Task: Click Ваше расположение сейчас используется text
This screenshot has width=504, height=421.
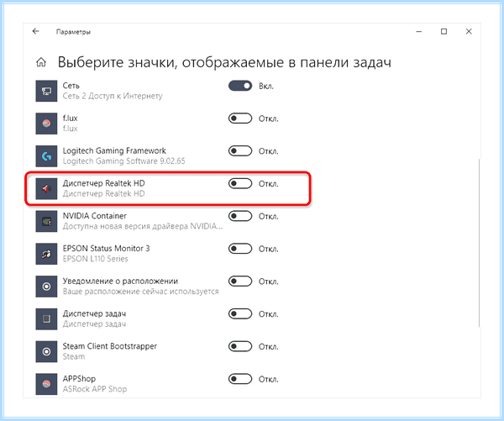Action: point(140,292)
